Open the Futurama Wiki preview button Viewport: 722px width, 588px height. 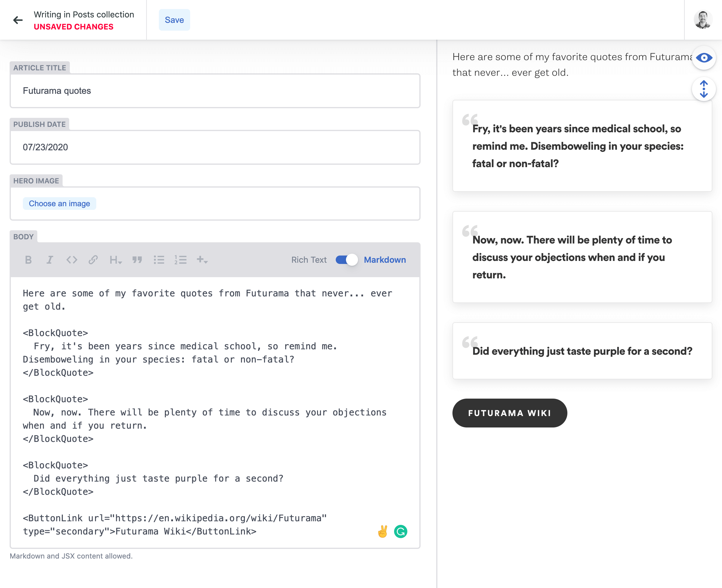coord(510,413)
